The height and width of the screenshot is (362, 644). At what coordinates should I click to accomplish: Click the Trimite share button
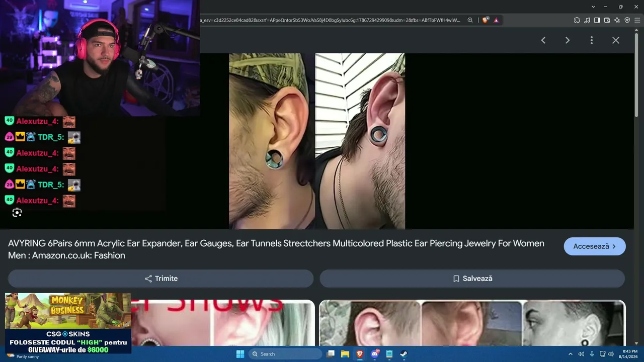pos(160,279)
